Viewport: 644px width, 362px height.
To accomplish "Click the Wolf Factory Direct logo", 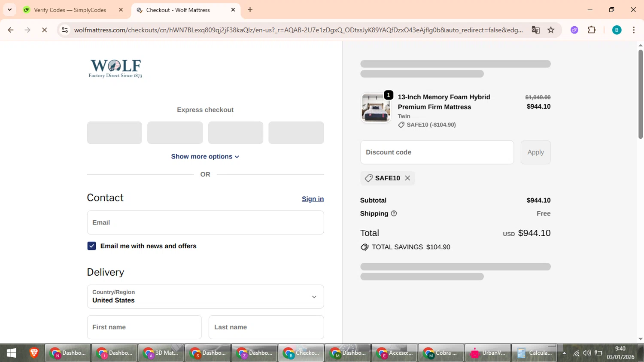I will [x=115, y=69].
